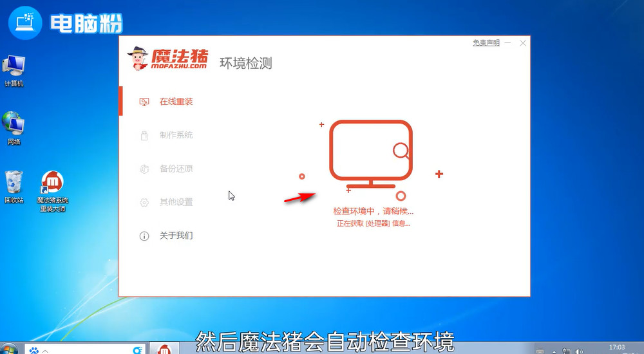
Task: Minimize the 魔法猪 window
Action: pyautogui.click(x=508, y=42)
